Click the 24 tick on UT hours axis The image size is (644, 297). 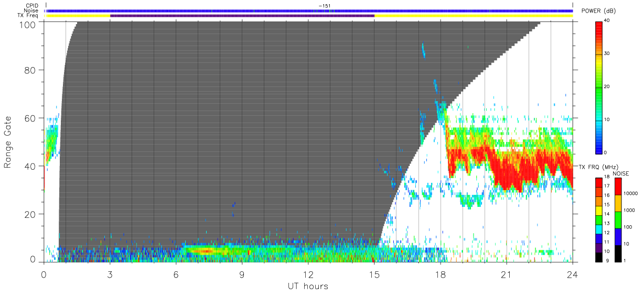click(572, 274)
